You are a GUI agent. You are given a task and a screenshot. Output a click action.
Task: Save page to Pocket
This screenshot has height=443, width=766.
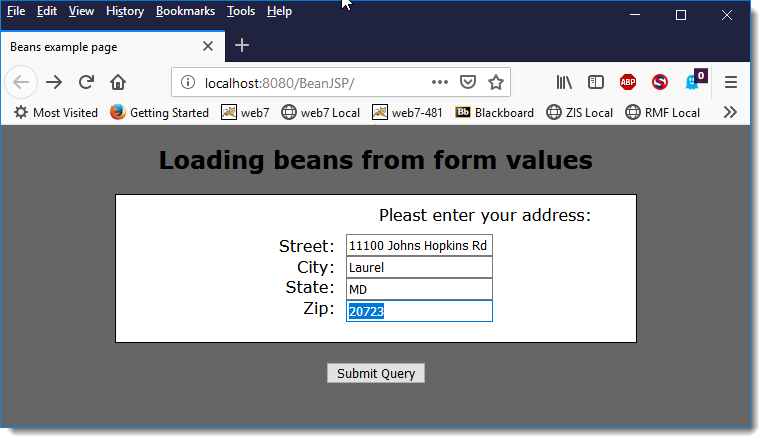point(468,82)
